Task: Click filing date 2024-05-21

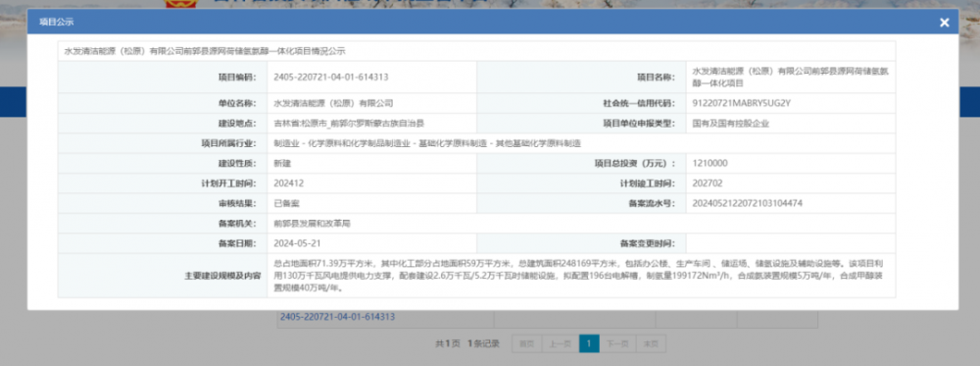Action: [x=298, y=242]
